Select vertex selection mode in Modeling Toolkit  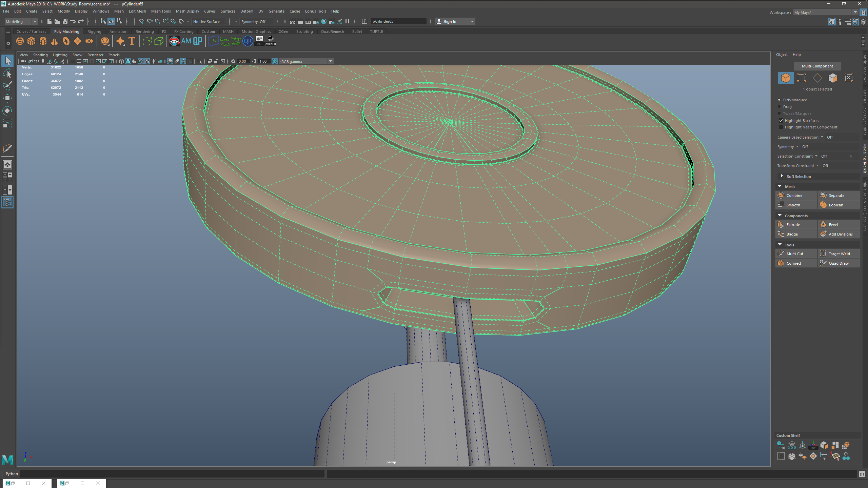801,78
